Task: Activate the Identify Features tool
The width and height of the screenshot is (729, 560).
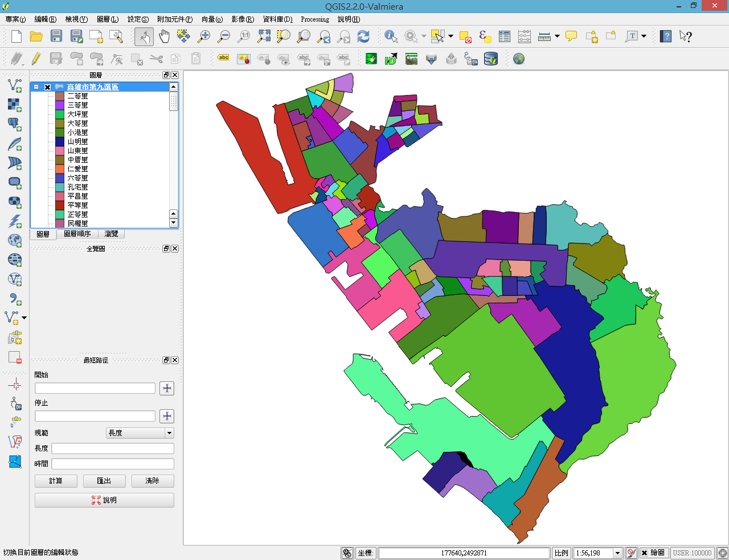Action: (391, 36)
